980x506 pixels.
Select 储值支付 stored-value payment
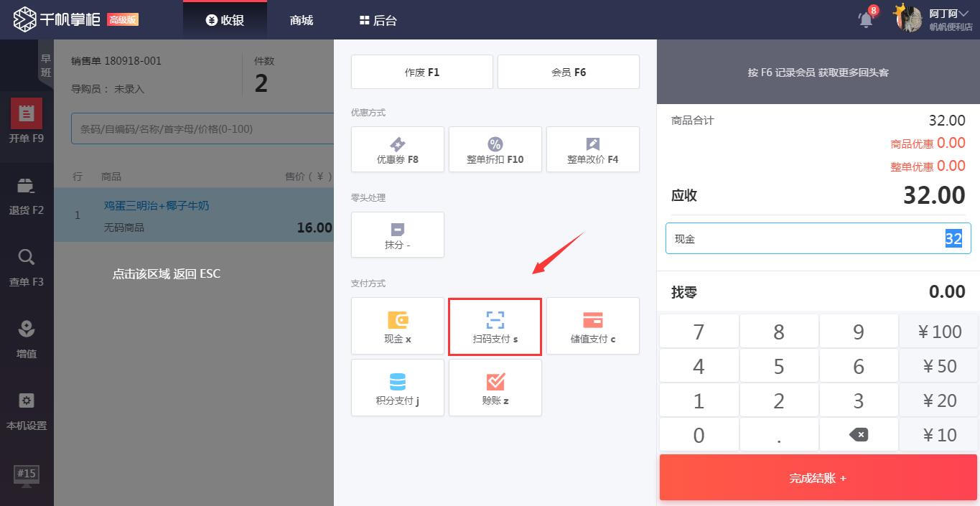tap(592, 327)
